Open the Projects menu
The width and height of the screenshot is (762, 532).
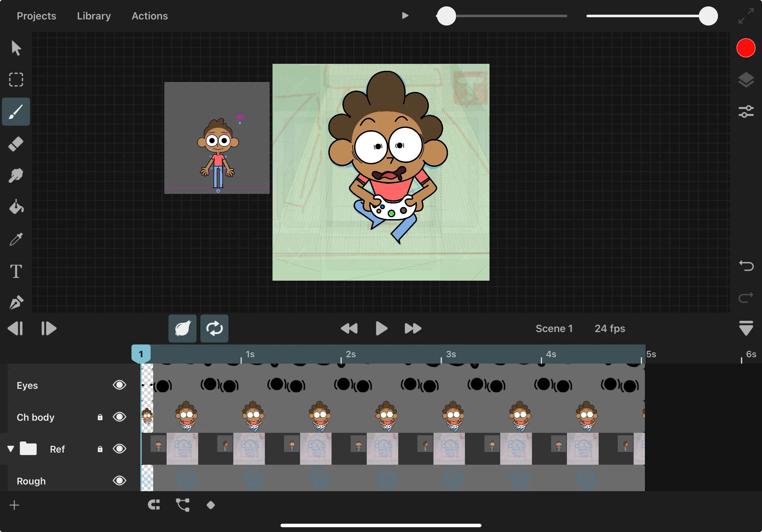[x=36, y=16]
